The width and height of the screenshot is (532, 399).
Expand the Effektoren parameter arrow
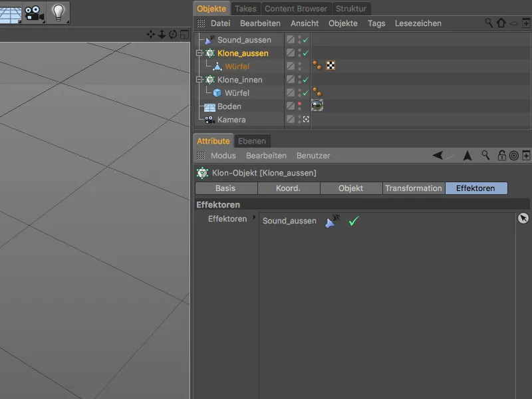point(254,217)
